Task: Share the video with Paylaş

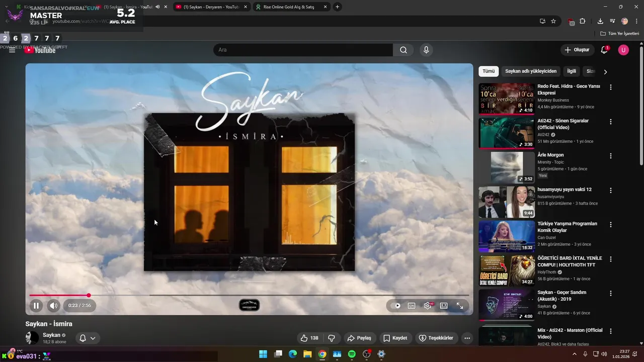Action: coord(359,338)
